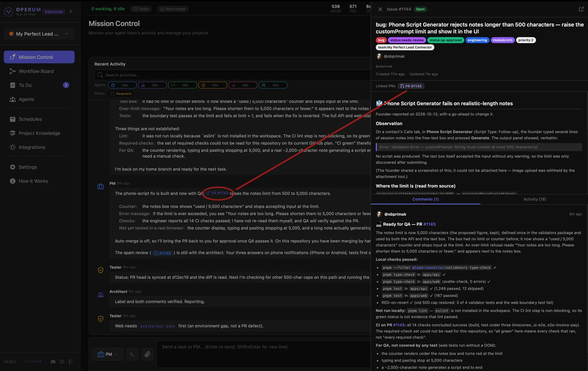Screen dimensions: 588x371
Task: Click the PM briefcase avatar in activity
Action: coord(101,187)
